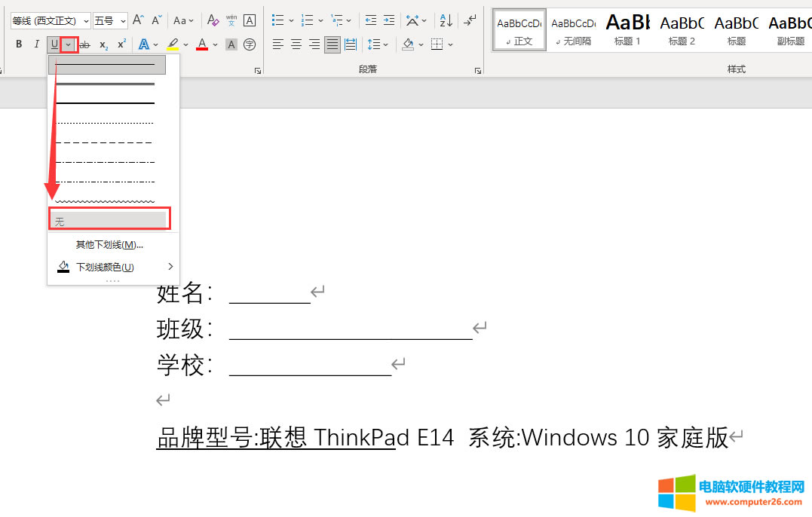
Task: Decrease the font size
Action: point(156,20)
